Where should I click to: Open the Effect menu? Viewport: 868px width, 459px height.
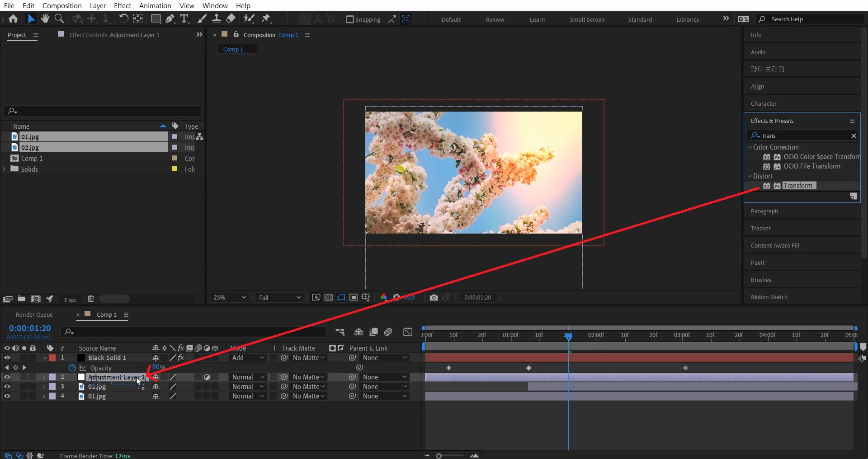[123, 5]
